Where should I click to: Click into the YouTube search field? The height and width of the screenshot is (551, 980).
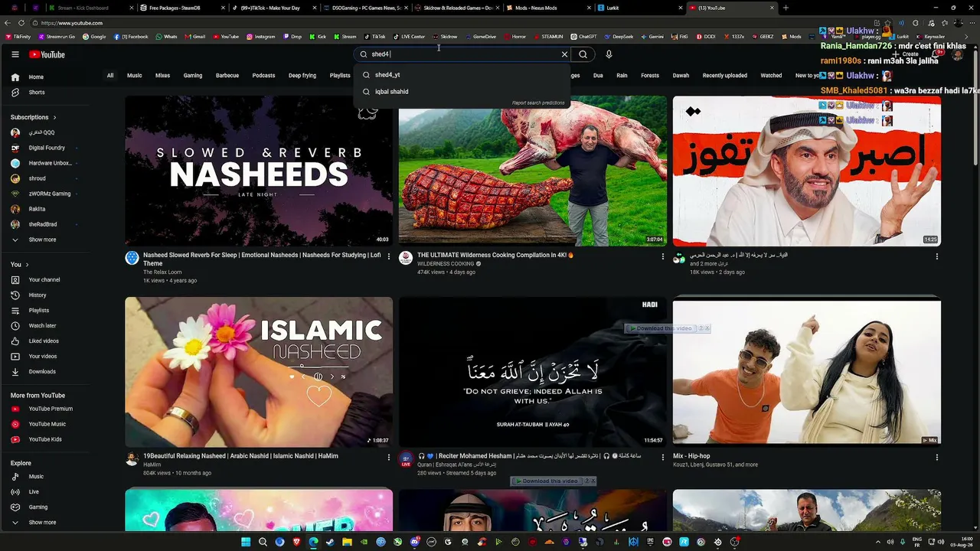click(x=463, y=54)
